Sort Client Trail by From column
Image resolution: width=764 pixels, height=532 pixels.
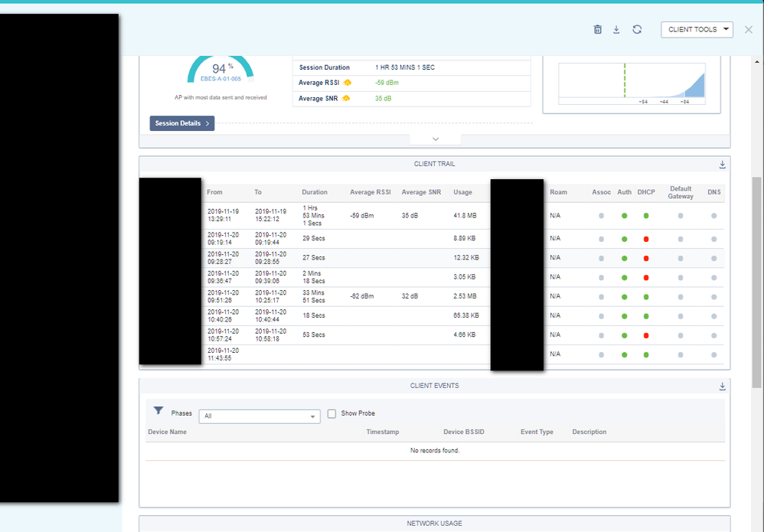(x=214, y=192)
